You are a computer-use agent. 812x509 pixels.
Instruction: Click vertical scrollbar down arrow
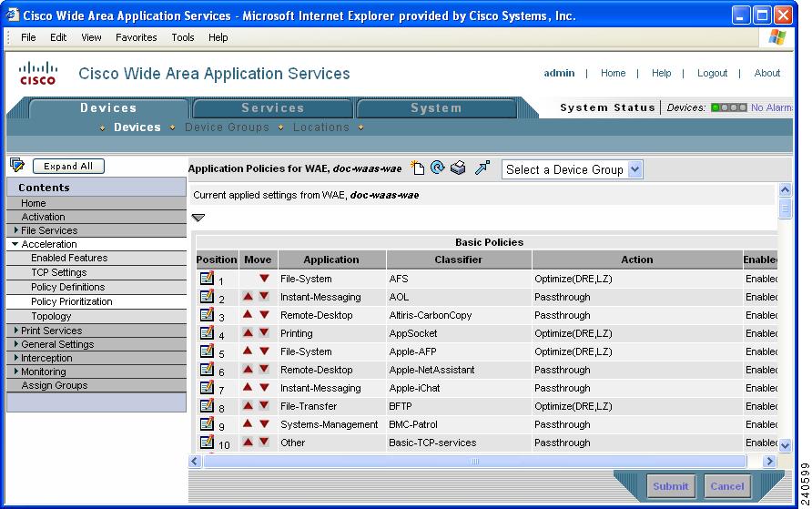(x=785, y=445)
